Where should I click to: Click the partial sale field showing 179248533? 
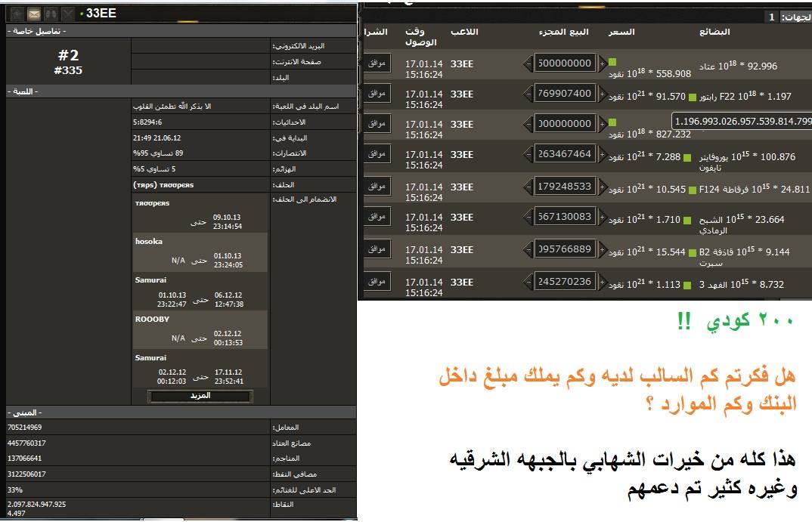565,187
